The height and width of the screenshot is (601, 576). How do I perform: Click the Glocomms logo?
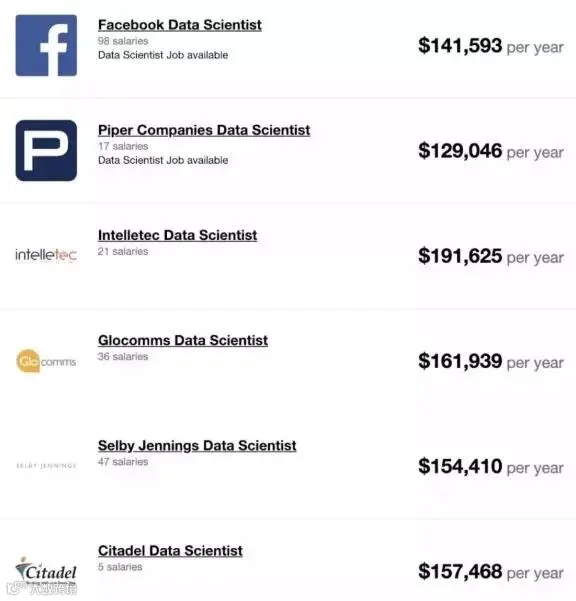[x=46, y=361]
